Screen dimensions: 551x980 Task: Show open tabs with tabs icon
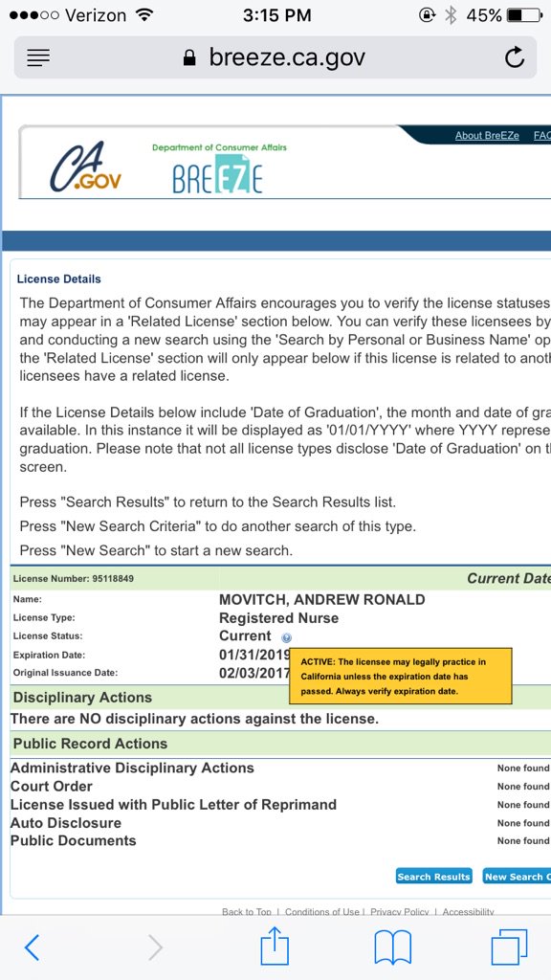[510, 947]
